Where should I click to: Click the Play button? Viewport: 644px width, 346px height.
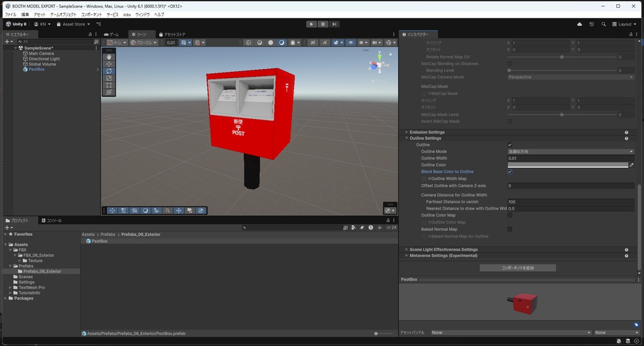(311, 25)
